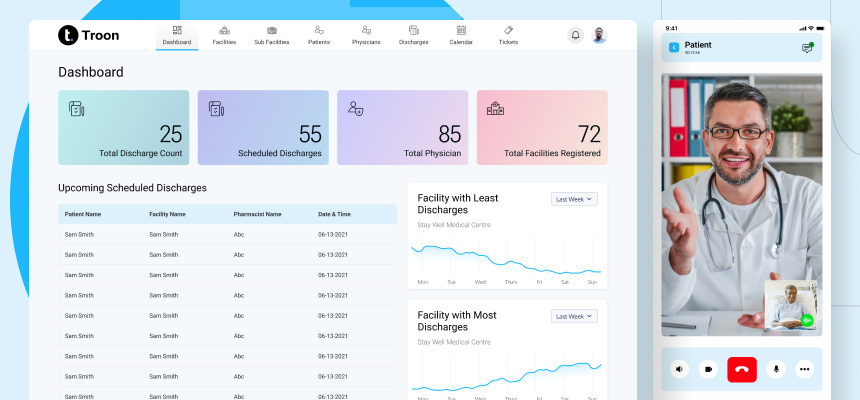860x400 pixels.
Task: Open the Calendar tab
Action: (461, 35)
